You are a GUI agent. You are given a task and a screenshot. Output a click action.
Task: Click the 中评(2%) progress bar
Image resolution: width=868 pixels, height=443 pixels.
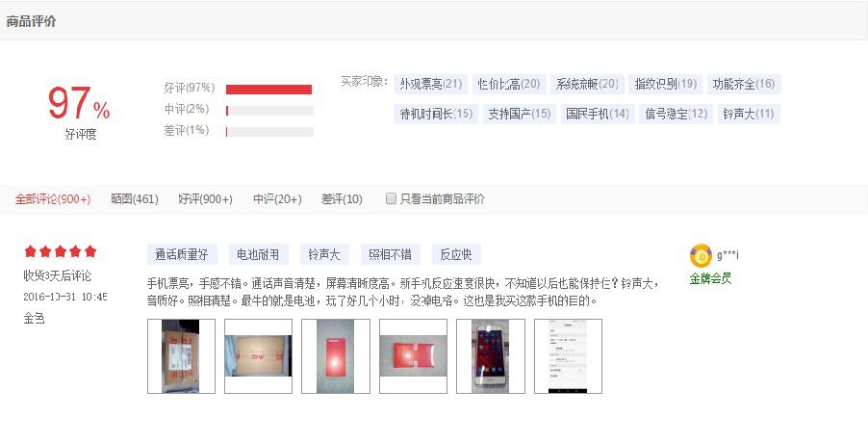click(x=269, y=111)
